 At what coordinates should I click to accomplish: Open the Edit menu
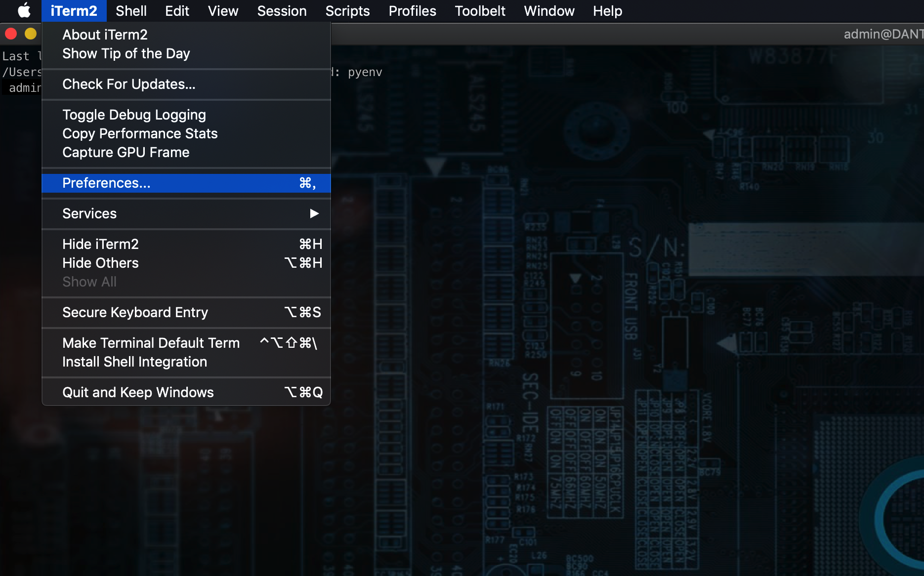(x=177, y=11)
